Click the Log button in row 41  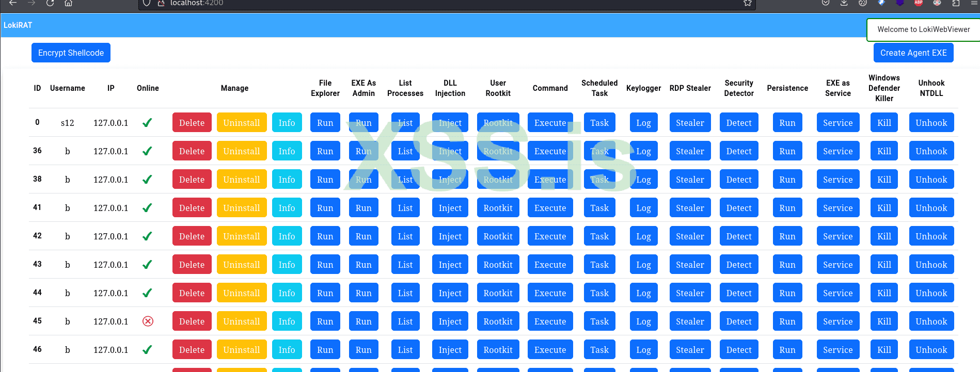tap(643, 208)
